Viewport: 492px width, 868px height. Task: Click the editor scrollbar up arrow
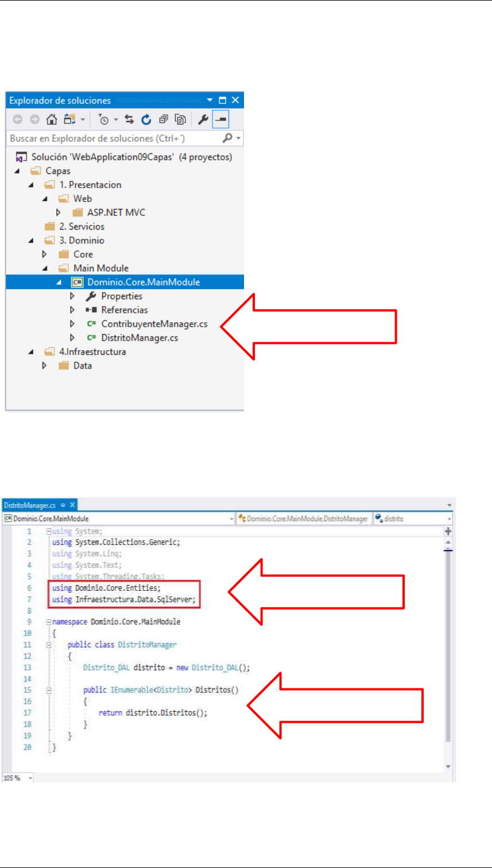coord(449,541)
